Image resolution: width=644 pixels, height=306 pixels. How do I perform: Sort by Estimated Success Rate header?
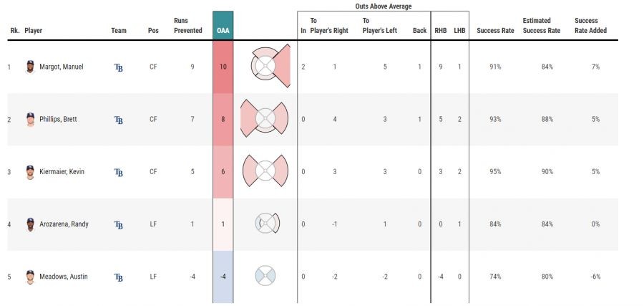(x=542, y=26)
